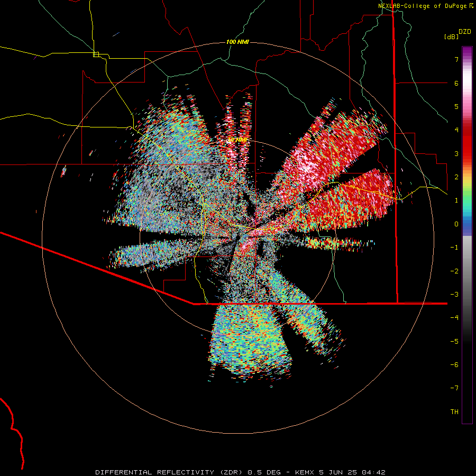Click the -3 value on color scale
The width and height of the screenshot is (476, 476).
pos(454,295)
